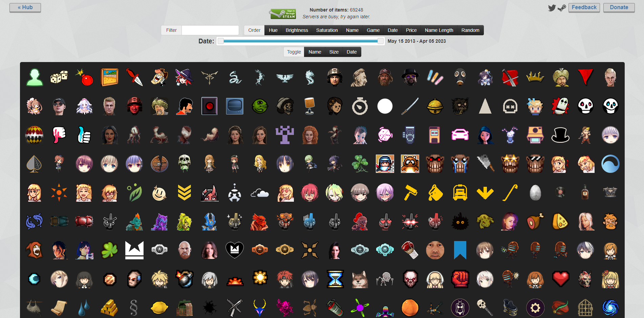The width and height of the screenshot is (644, 318).
Task: Click the blue Date range track
Action: tap(301, 41)
